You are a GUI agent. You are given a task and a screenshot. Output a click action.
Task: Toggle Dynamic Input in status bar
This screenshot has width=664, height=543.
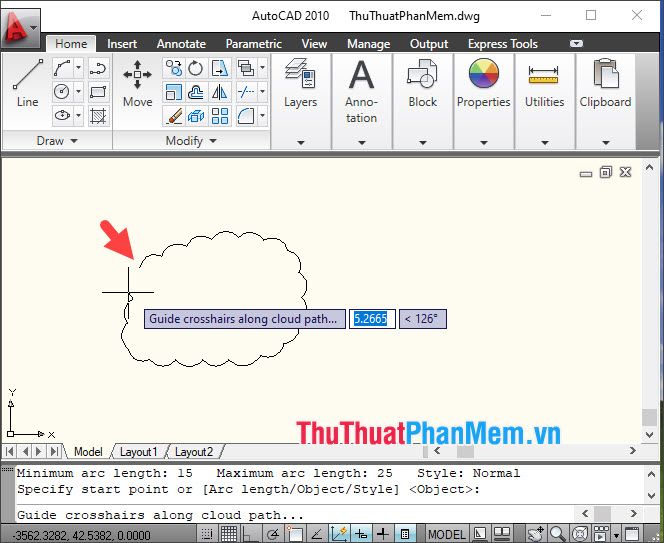[361, 534]
